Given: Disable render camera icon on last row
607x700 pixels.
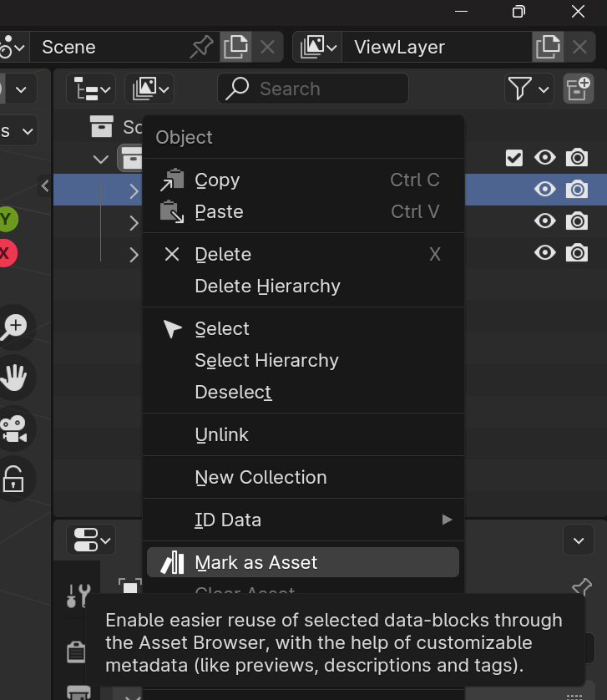Looking at the screenshot, I should pos(577,252).
